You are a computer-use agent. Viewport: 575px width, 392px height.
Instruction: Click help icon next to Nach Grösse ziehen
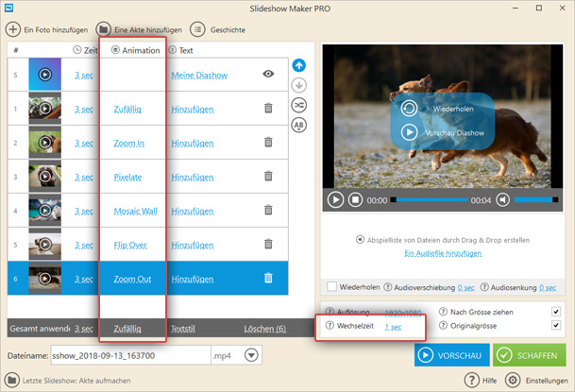[443, 312]
